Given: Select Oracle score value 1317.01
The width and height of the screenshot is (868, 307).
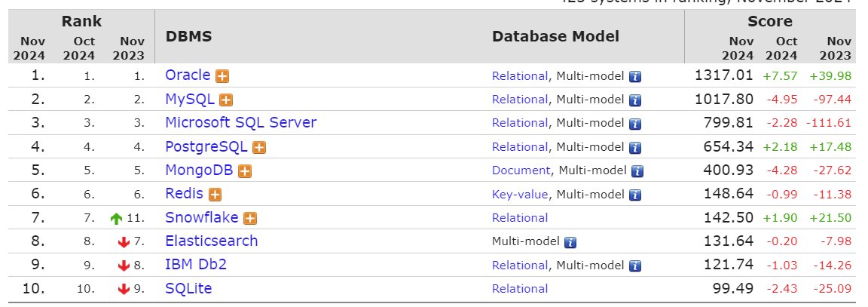Looking at the screenshot, I should [724, 75].
